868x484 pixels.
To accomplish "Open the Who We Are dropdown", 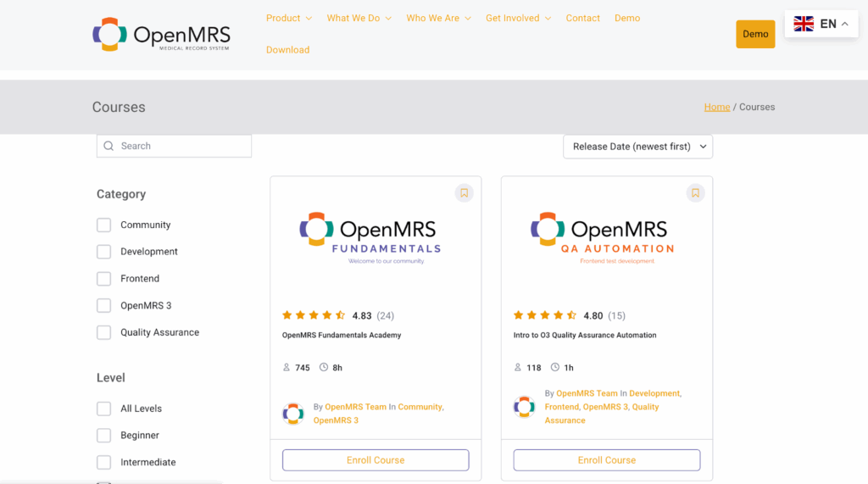I will [438, 19].
